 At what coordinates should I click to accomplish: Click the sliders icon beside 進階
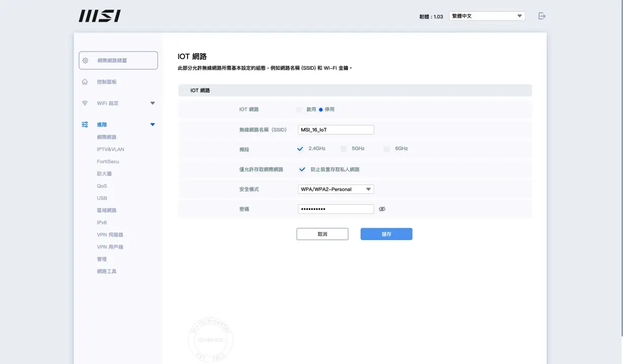point(85,124)
